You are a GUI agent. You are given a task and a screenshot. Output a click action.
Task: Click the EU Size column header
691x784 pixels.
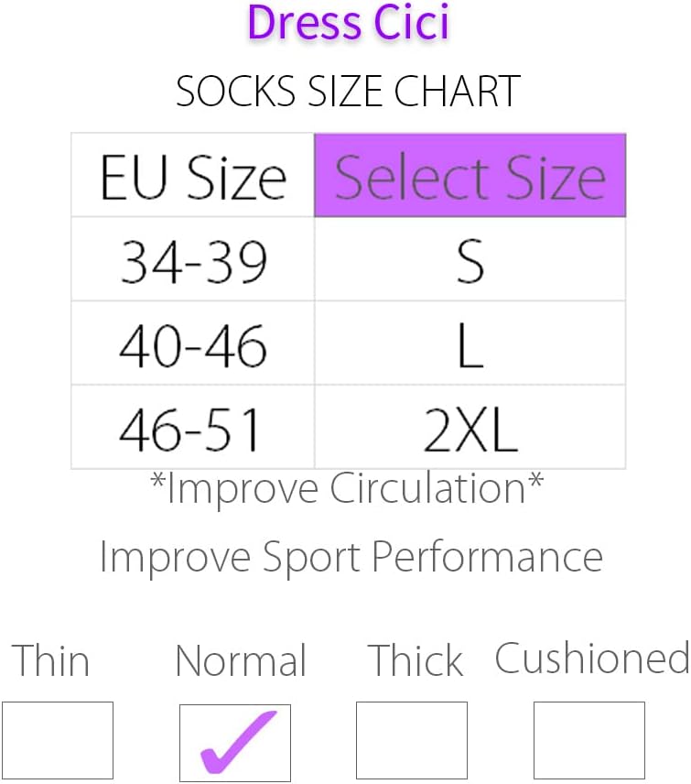[193, 176]
